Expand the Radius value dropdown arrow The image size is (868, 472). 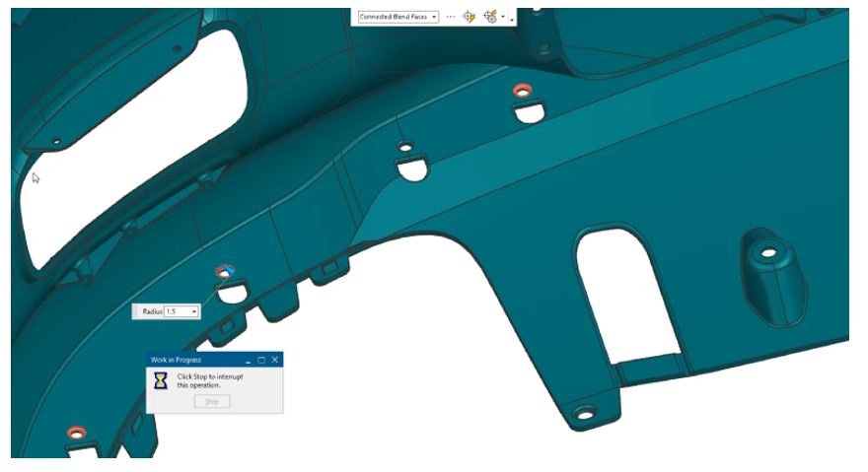click(x=194, y=311)
